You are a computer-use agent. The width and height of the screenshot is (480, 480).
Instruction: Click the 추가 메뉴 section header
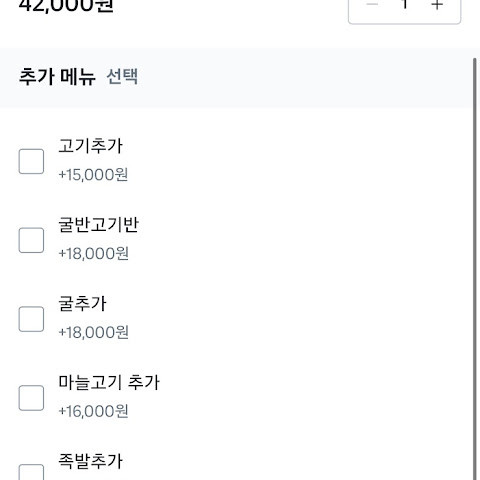[x=57, y=77]
